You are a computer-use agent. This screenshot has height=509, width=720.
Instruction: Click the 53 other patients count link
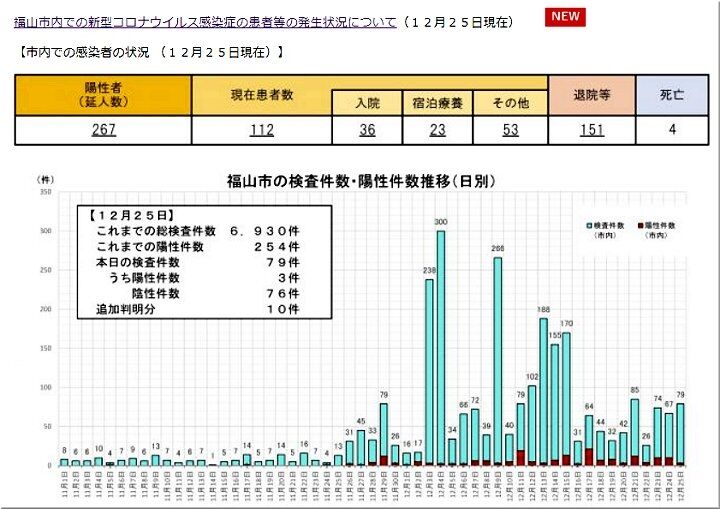(510, 130)
